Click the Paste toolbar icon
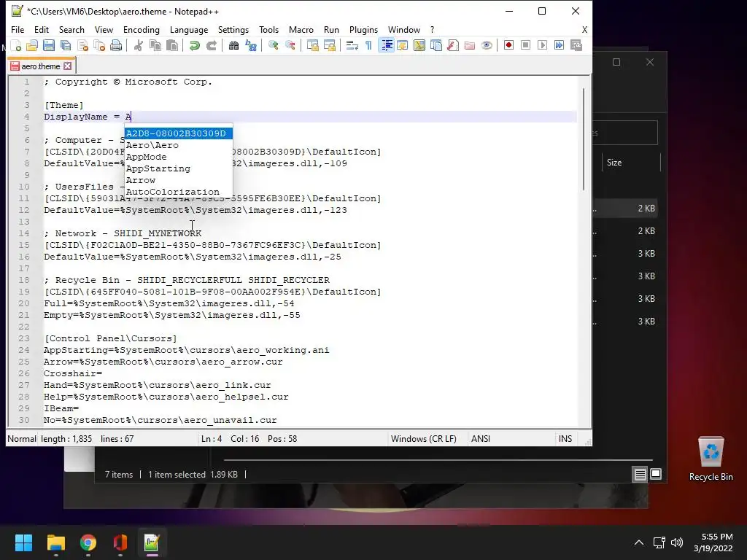 point(172,45)
